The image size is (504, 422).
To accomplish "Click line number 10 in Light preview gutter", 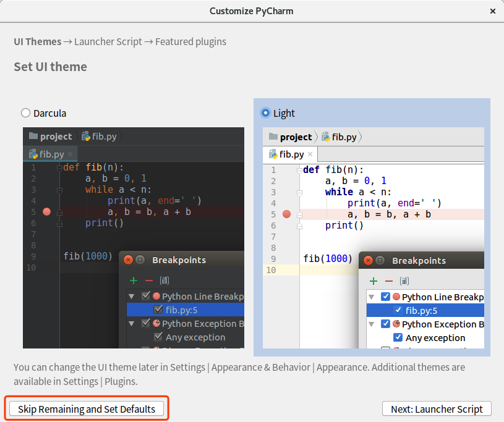I will [271, 270].
